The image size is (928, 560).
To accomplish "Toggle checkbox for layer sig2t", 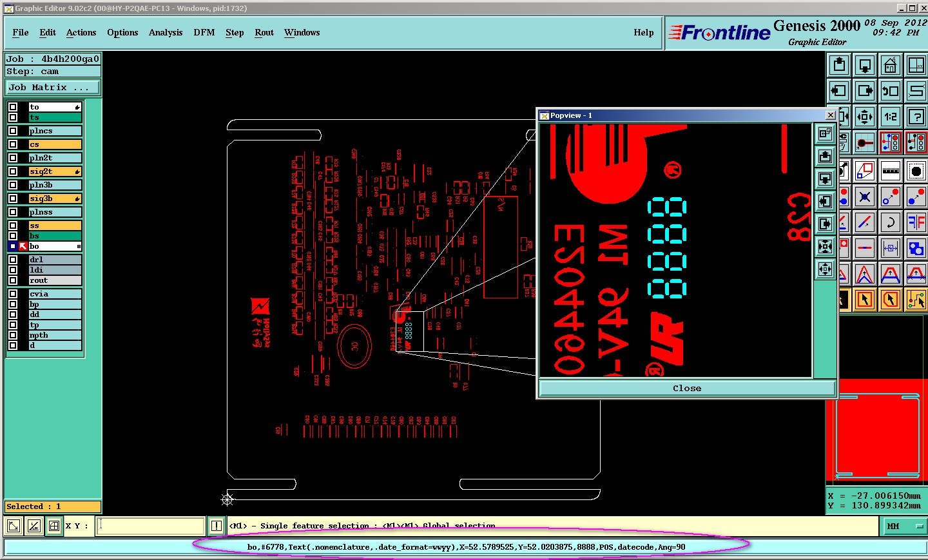I will point(13,171).
